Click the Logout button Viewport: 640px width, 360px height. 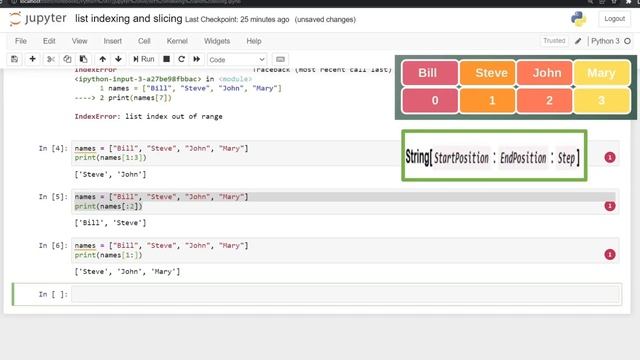614,19
